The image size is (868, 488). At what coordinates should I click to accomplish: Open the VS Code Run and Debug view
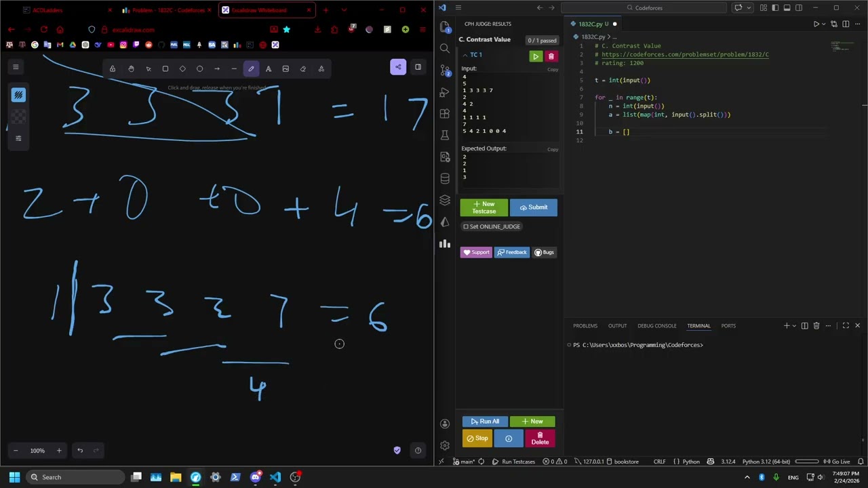point(445,91)
